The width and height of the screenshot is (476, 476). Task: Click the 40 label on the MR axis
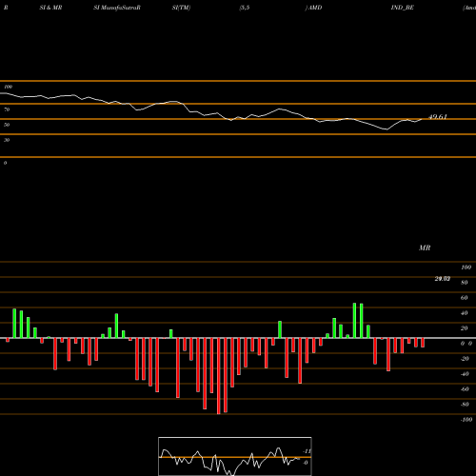(x=465, y=313)
